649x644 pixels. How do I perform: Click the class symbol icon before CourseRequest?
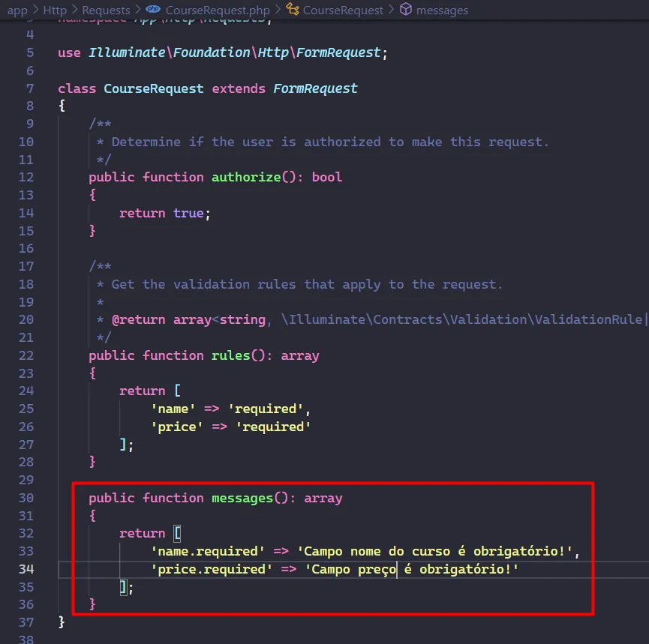click(x=293, y=10)
